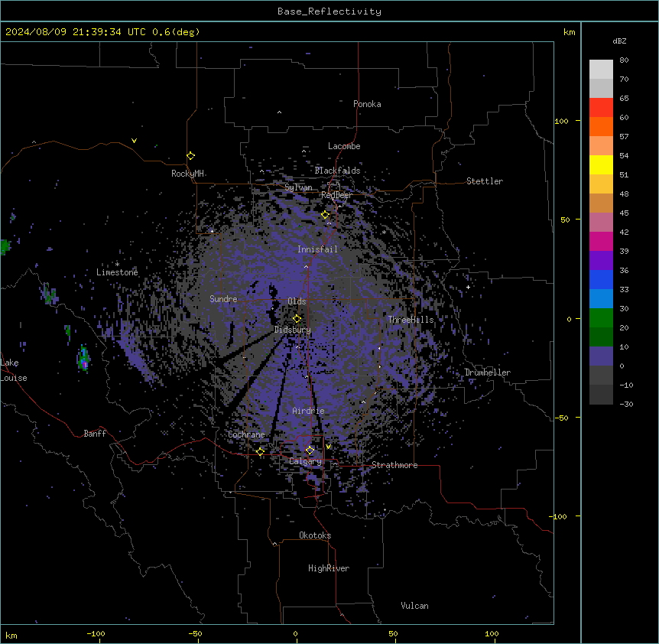Click the light blue 30-33 dBZ legend swatch
This screenshot has width=659, height=644.
click(601, 299)
